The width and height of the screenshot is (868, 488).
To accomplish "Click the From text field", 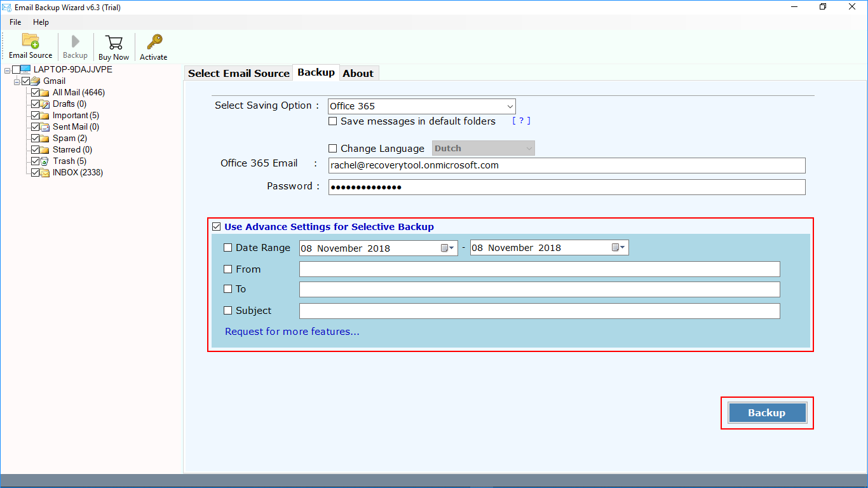I will pyautogui.click(x=539, y=269).
